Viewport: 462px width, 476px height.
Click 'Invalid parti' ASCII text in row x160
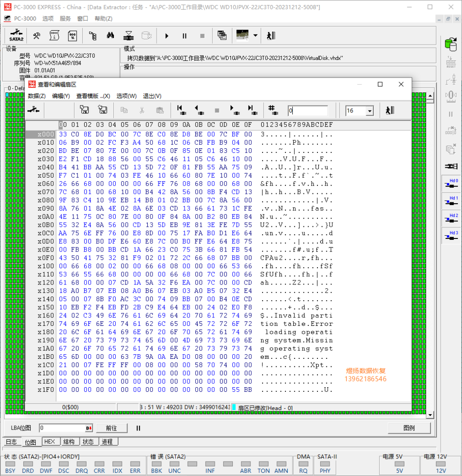[x=303, y=316]
